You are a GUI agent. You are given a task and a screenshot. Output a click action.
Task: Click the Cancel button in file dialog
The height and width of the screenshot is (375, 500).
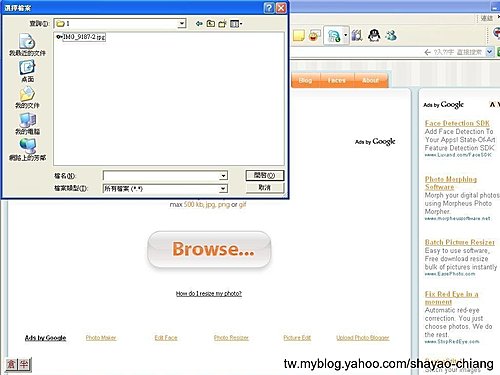point(265,188)
